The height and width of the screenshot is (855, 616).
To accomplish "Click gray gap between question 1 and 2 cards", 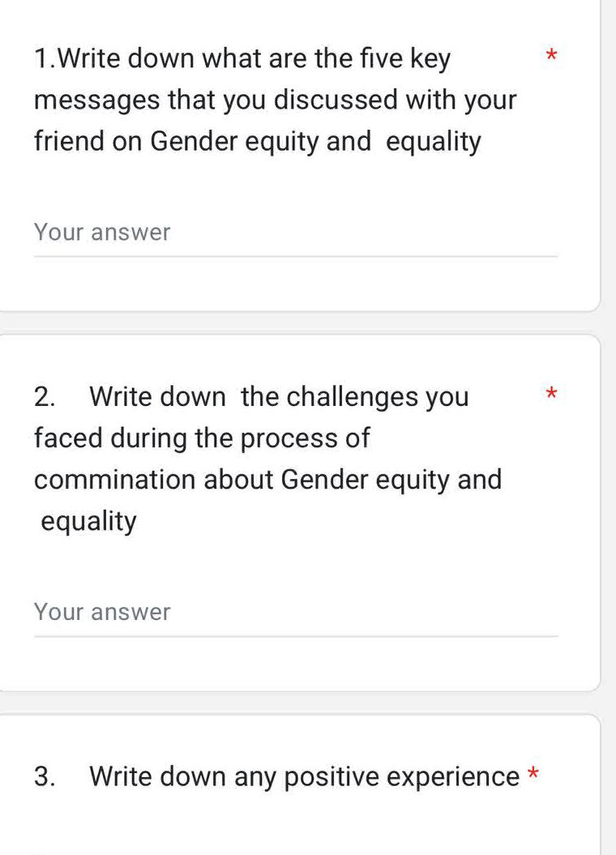I will click(x=300, y=323).
